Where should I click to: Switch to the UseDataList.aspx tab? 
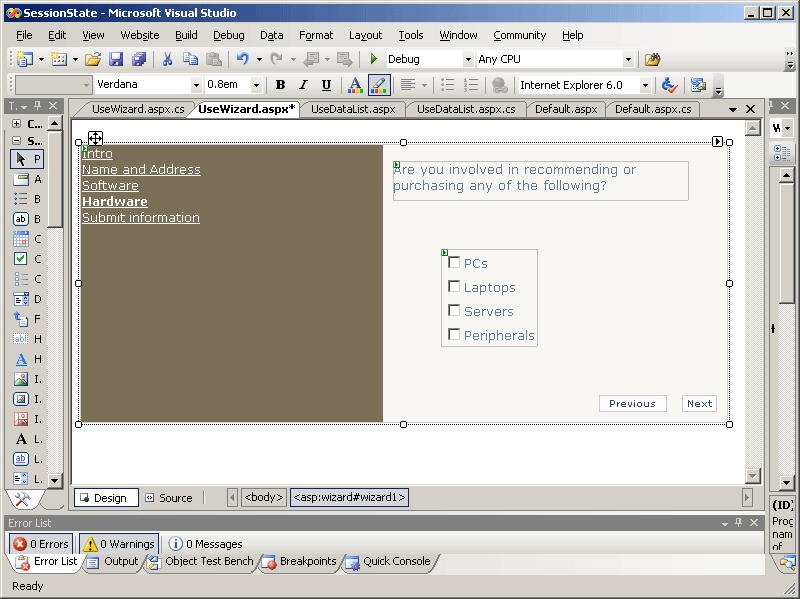pyautogui.click(x=353, y=109)
